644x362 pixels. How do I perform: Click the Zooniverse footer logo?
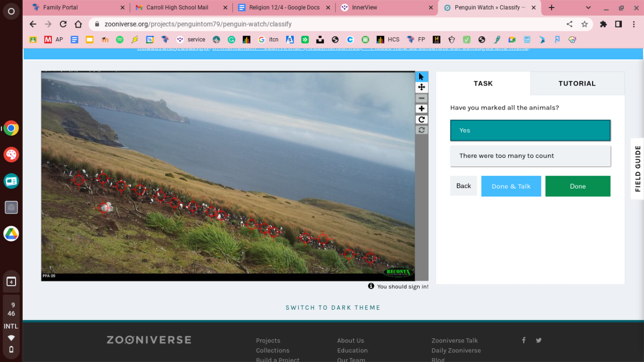click(149, 340)
